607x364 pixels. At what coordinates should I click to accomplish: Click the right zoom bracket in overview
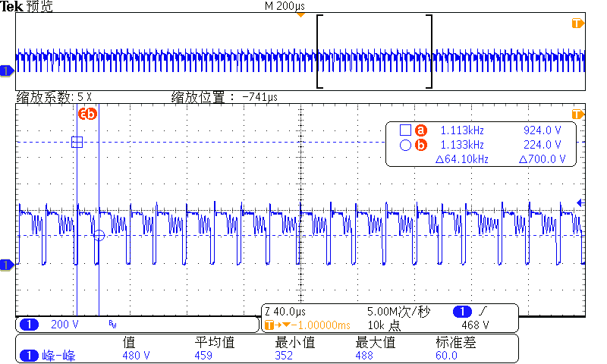429,52
